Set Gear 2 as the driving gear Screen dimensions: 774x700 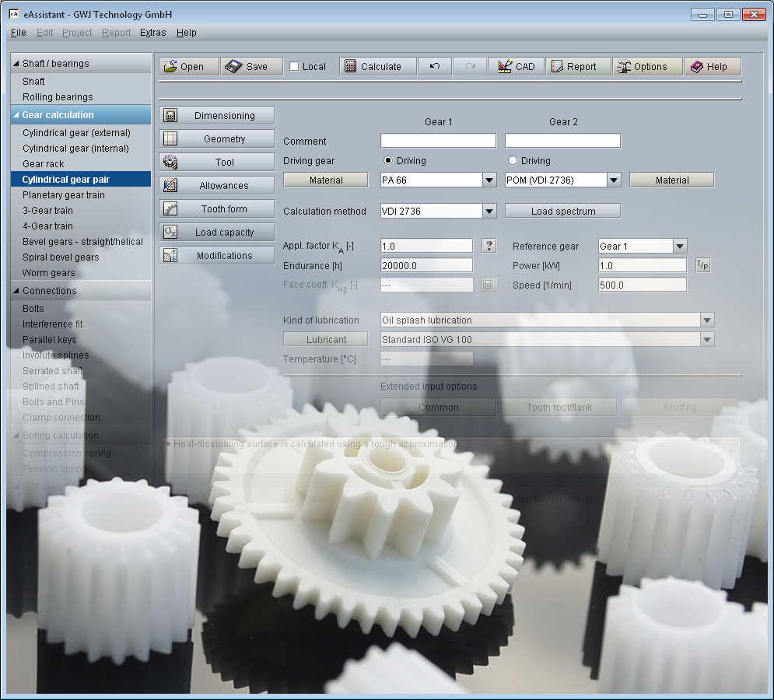click(513, 161)
